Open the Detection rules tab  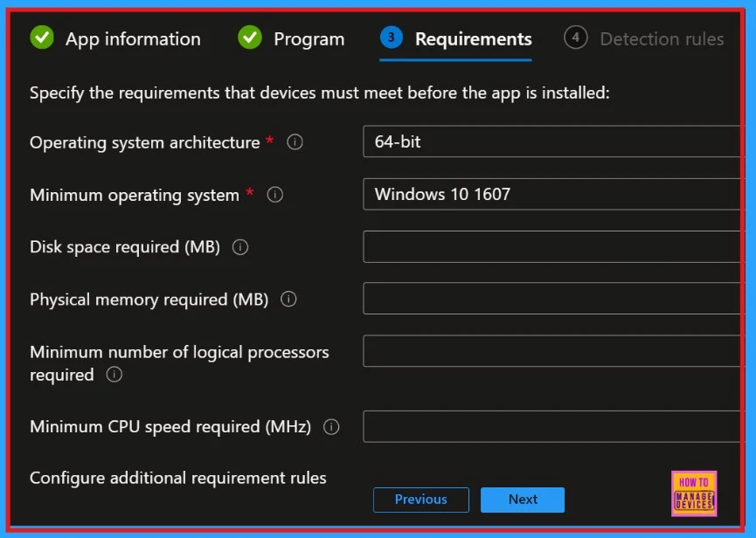coord(643,38)
